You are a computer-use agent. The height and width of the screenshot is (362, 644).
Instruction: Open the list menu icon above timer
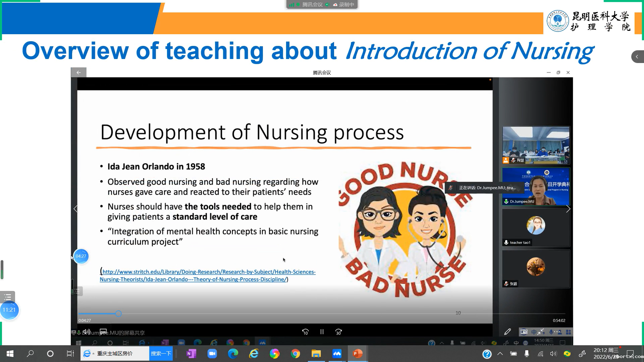8,297
